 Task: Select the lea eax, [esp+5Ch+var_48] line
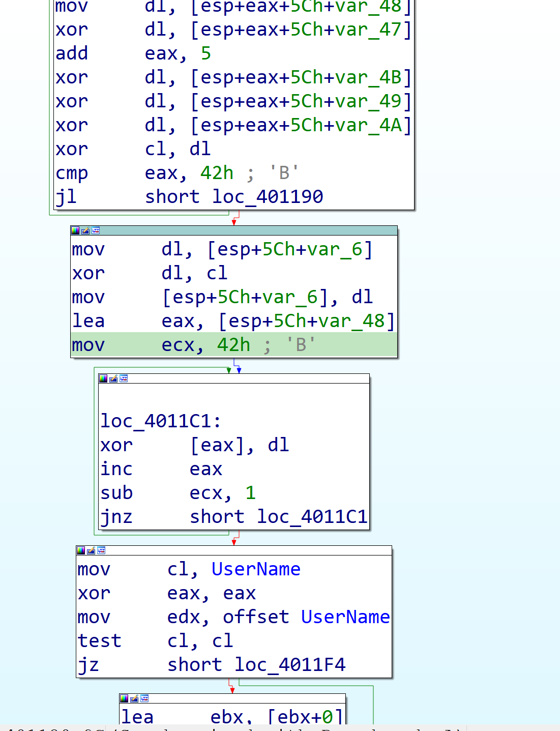point(233,321)
